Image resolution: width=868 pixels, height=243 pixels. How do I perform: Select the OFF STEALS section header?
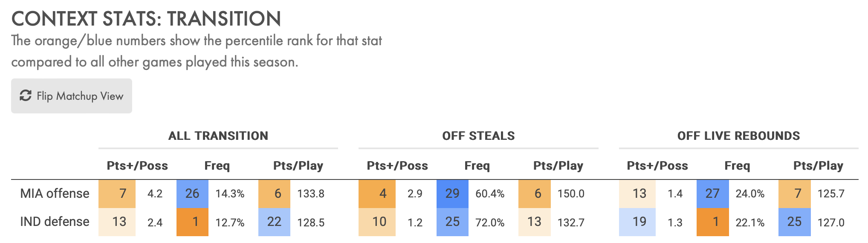(x=478, y=136)
